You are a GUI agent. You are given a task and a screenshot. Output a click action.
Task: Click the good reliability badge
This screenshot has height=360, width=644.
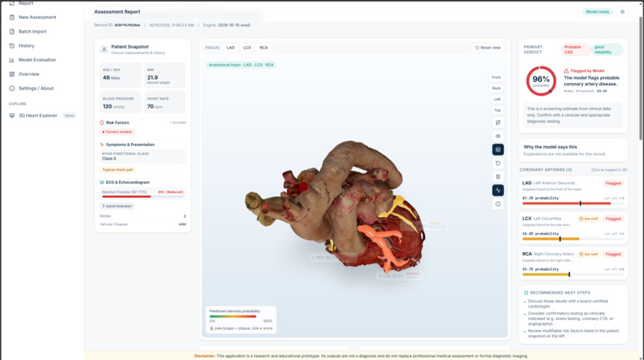pyautogui.click(x=606, y=49)
